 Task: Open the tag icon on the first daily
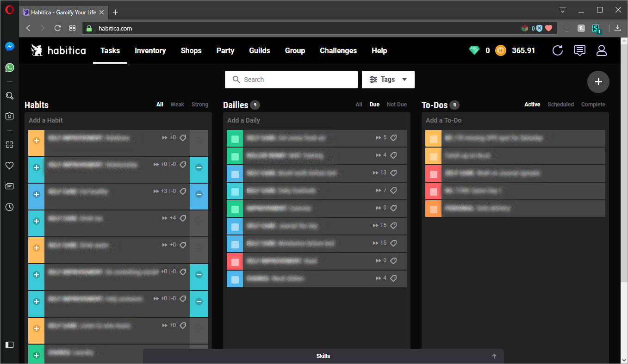[394, 137]
